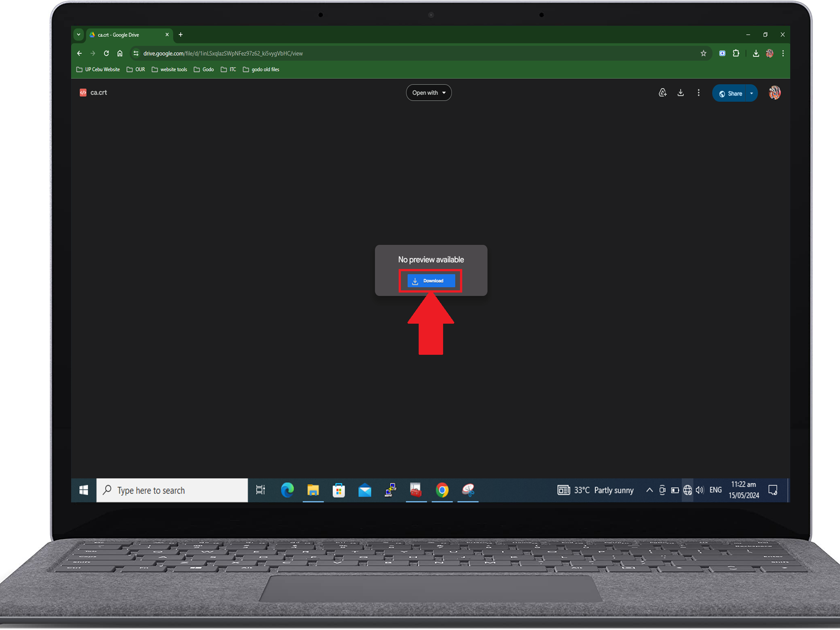Screen dimensions: 840x630
Task: Click the Share button
Action: [x=730, y=93]
